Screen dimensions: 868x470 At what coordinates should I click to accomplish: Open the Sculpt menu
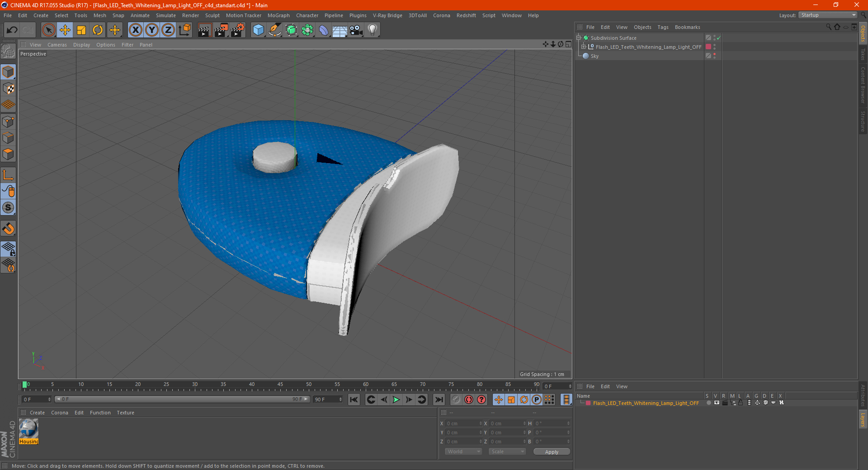(x=212, y=15)
